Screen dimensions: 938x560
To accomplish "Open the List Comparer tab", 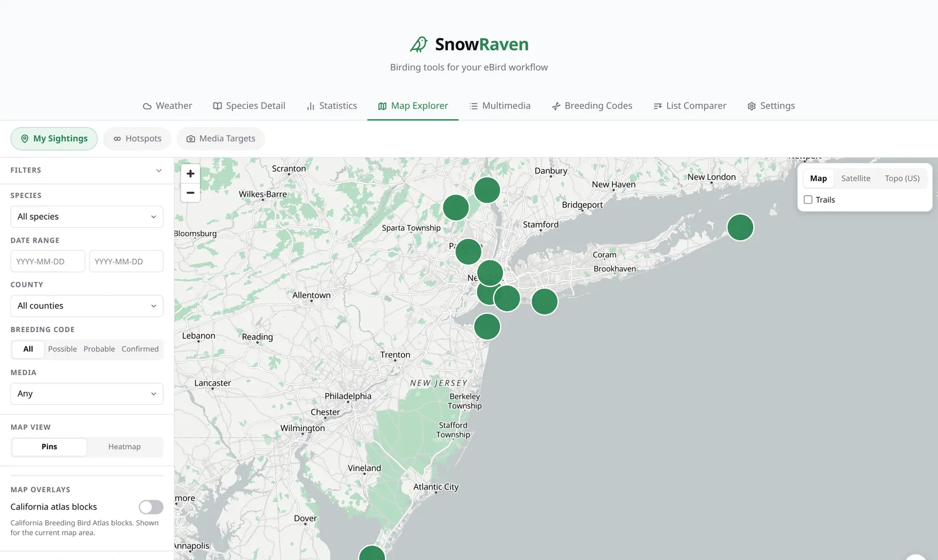I will (690, 106).
